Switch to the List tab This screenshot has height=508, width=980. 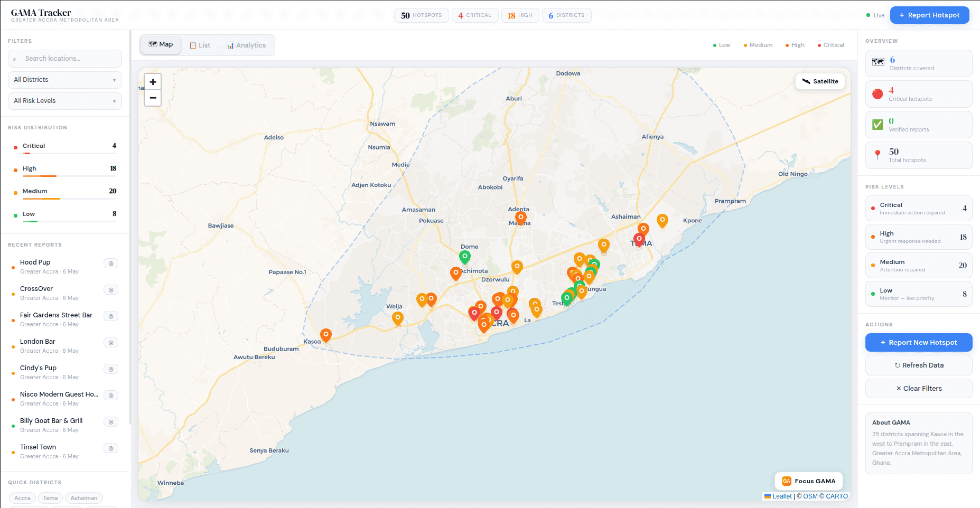tap(200, 45)
